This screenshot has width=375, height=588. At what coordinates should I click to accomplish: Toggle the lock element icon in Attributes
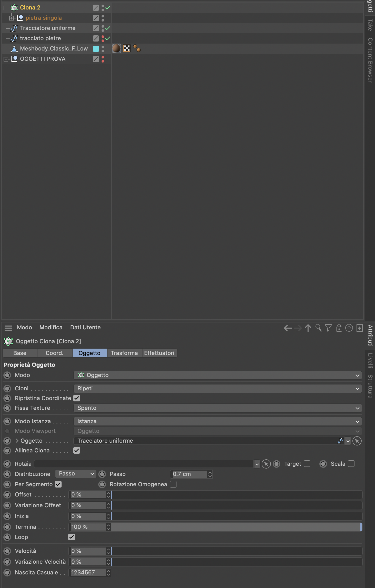coord(339,328)
